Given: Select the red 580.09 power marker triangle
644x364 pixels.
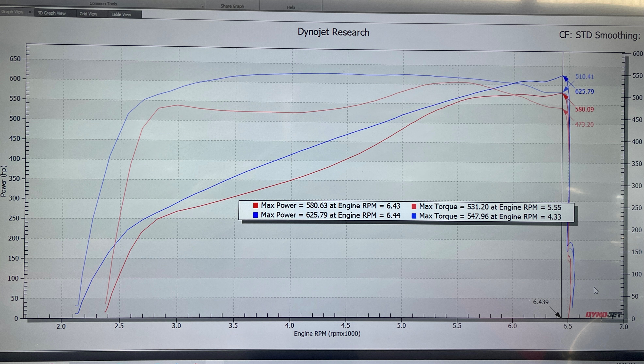Looking at the screenshot, I should click(565, 96).
